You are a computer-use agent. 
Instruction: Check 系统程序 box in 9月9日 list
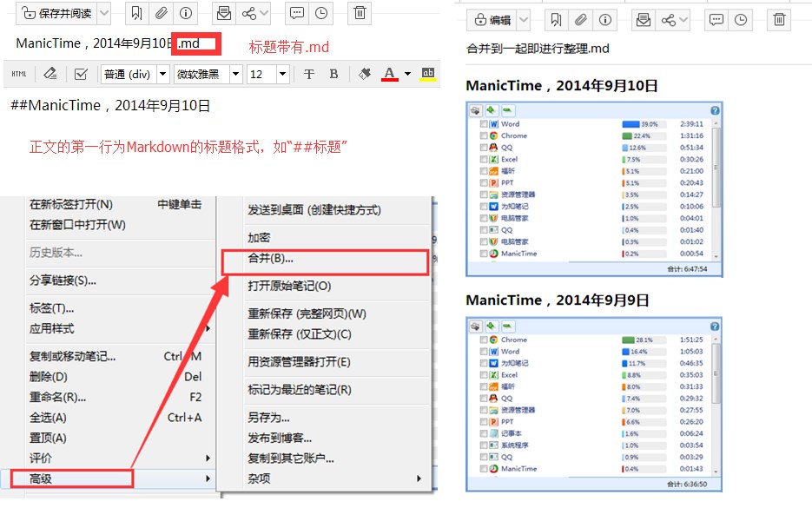(483, 445)
